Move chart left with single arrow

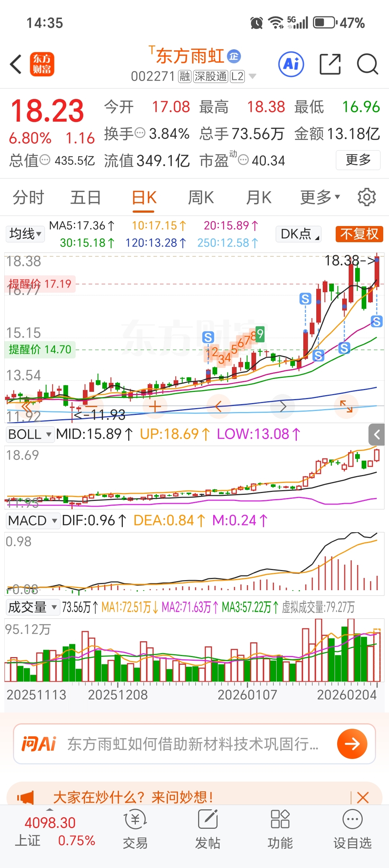tap(218, 407)
